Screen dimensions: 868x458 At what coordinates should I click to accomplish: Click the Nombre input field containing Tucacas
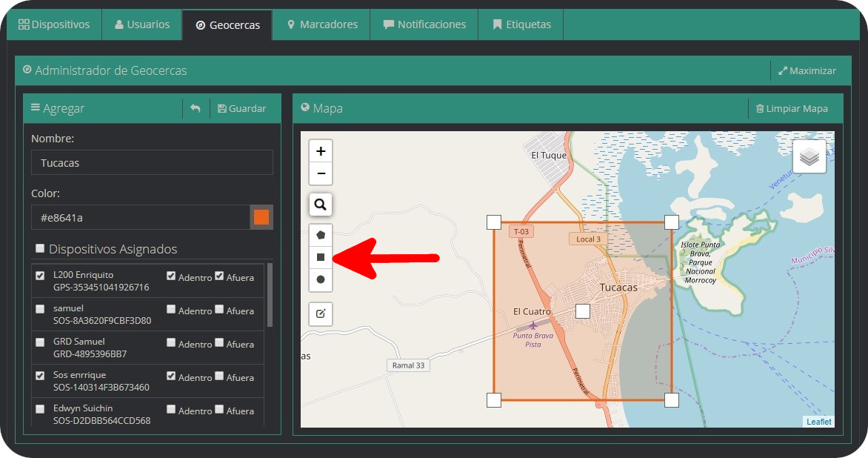[152, 163]
